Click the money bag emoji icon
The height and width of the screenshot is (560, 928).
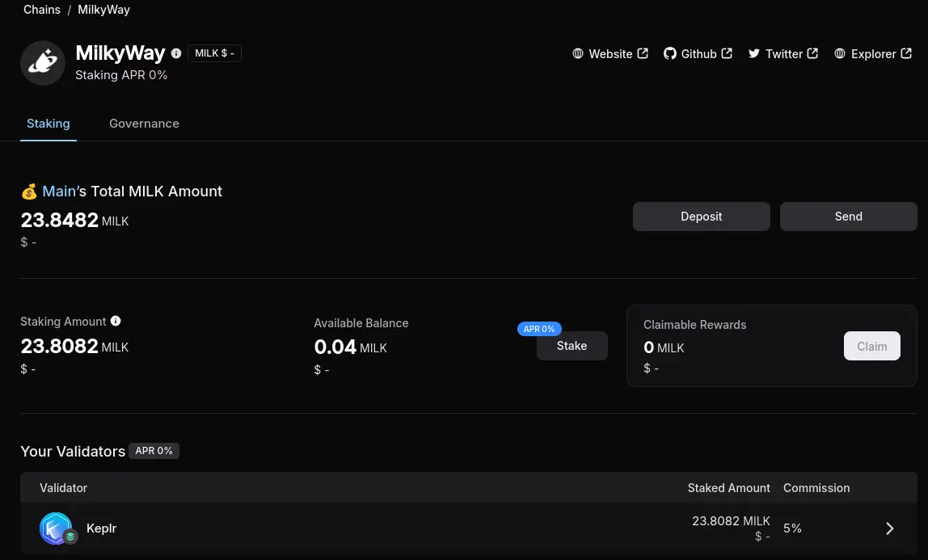(x=29, y=192)
